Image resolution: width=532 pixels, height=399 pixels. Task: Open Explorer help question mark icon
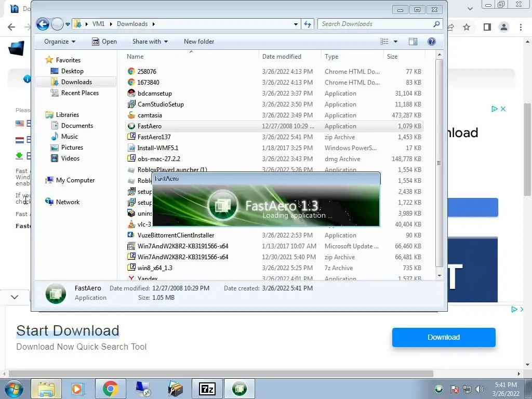click(432, 42)
